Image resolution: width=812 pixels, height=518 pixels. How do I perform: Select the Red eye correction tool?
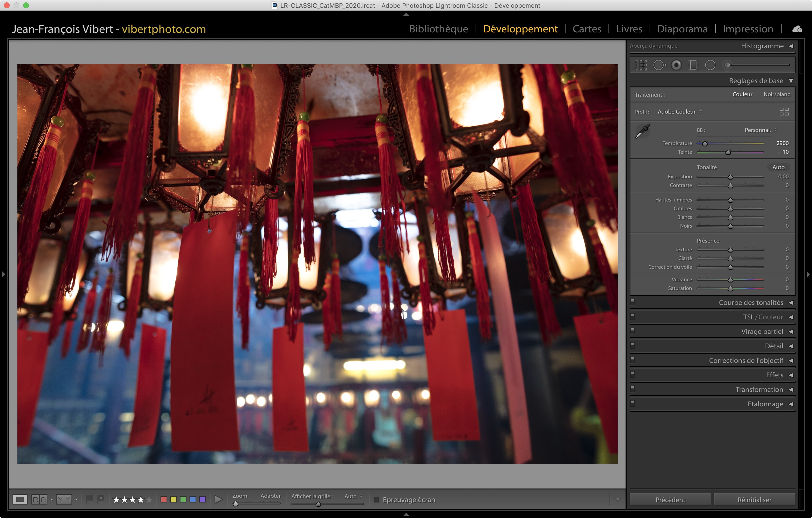pyautogui.click(x=676, y=65)
